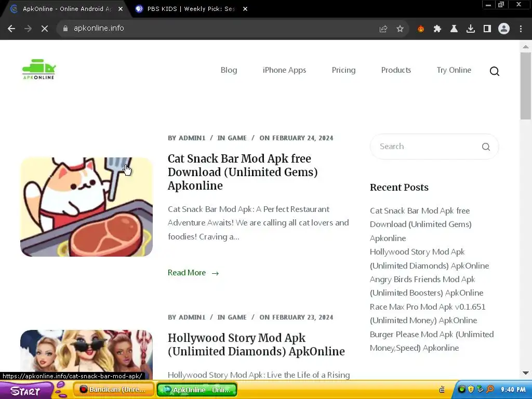Click GAME category on the February 24 post

pyautogui.click(x=237, y=138)
